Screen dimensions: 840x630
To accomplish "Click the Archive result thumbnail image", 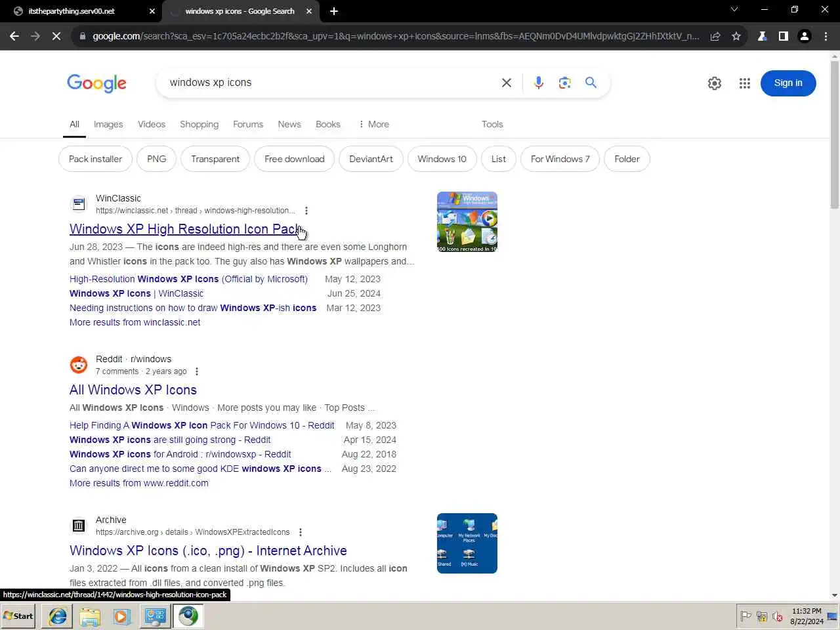I will tap(467, 543).
